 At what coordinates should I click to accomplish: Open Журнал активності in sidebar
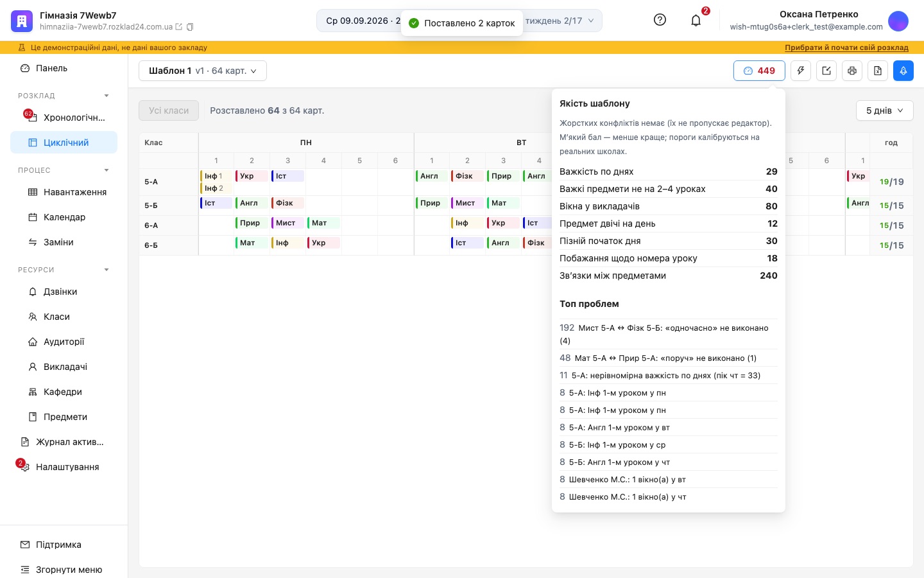tap(64, 442)
